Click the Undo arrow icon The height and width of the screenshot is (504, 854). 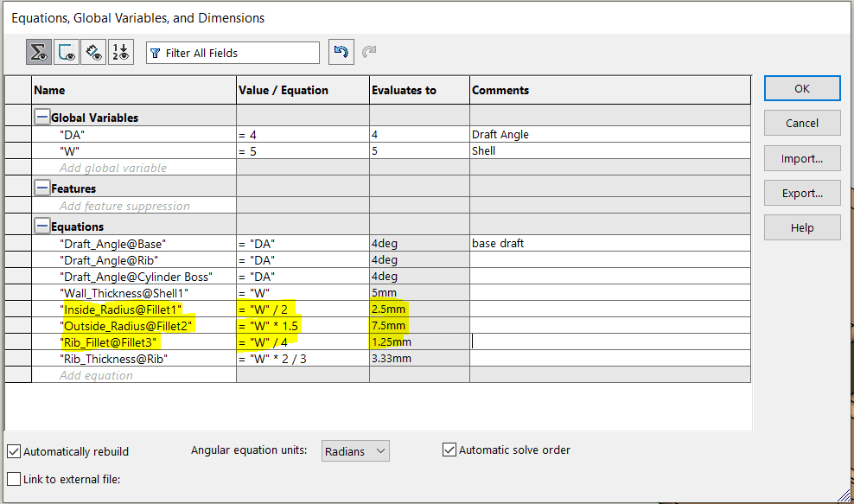tap(341, 53)
